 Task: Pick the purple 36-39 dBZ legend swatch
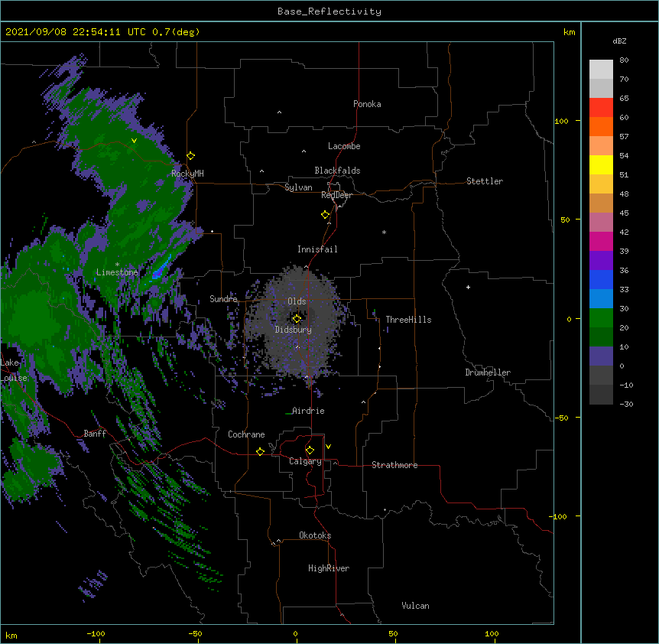click(x=601, y=260)
